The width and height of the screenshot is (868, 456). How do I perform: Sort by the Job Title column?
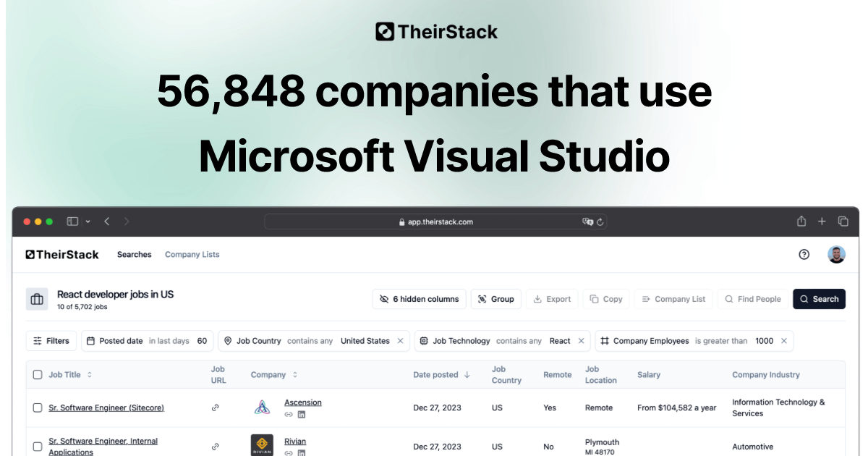(x=70, y=375)
